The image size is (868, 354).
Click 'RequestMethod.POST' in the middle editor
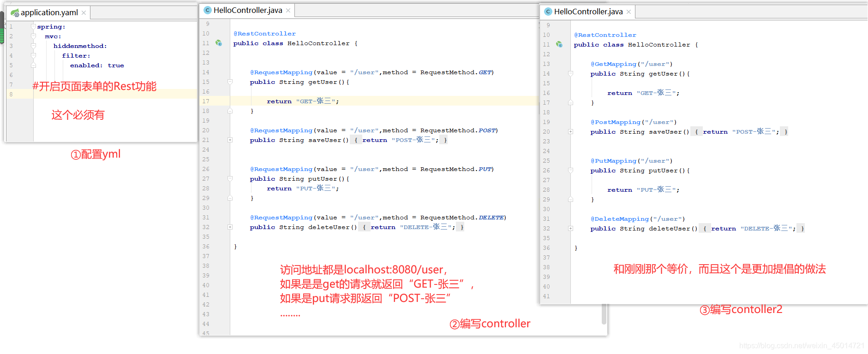click(458, 130)
